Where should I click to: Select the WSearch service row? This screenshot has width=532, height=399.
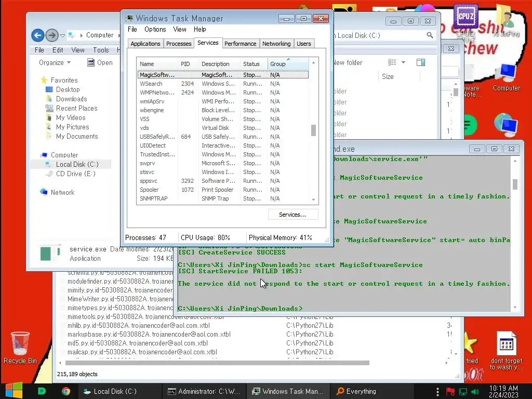223,84
